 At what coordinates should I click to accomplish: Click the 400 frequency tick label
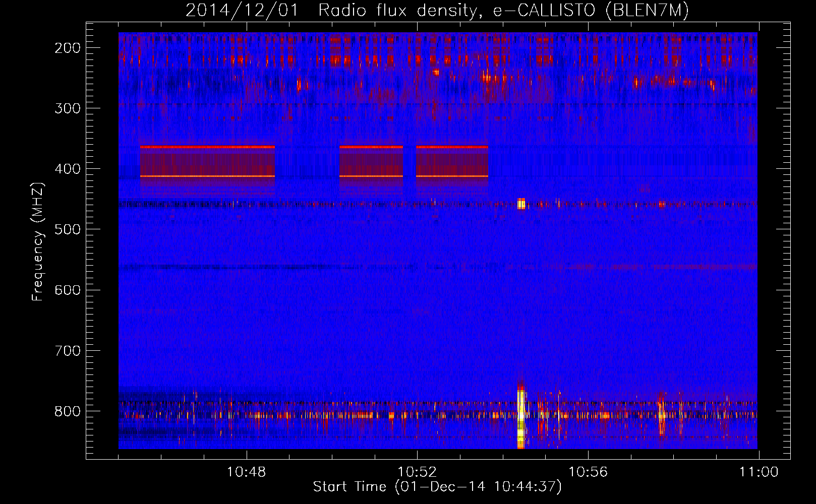[67, 169]
